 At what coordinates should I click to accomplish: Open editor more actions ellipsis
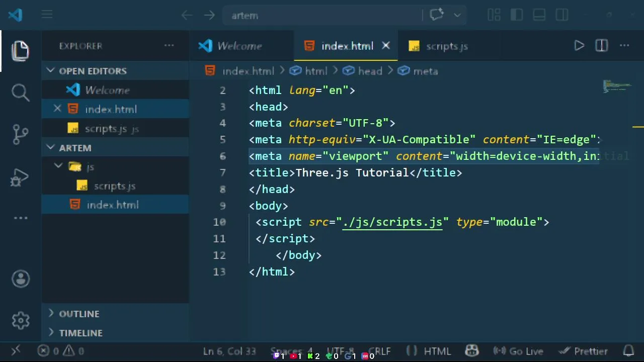pyautogui.click(x=624, y=46)
